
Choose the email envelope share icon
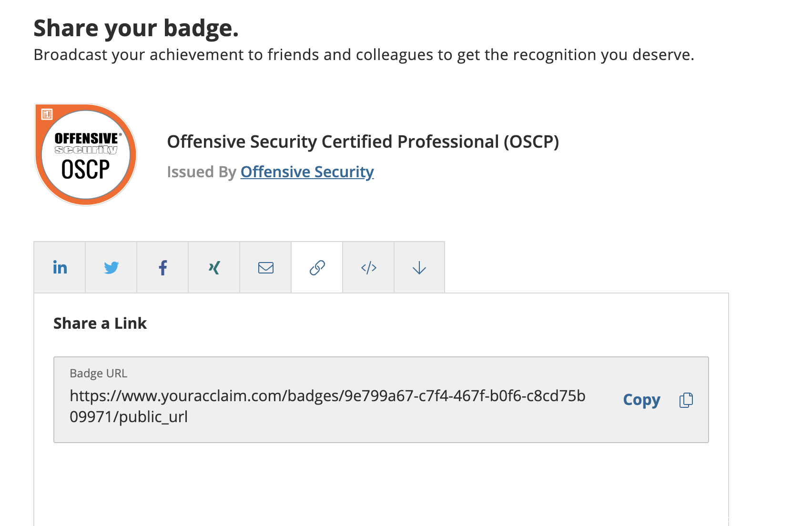[265, 267]
